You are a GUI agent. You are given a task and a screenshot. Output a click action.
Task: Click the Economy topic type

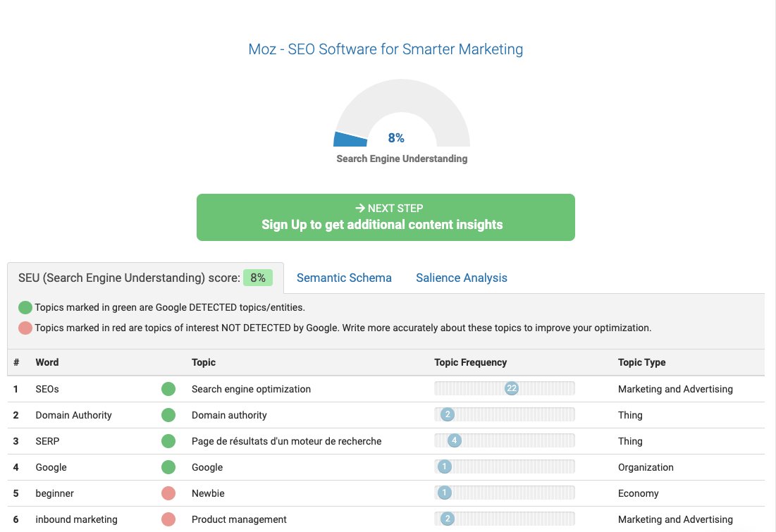point(638,493)
